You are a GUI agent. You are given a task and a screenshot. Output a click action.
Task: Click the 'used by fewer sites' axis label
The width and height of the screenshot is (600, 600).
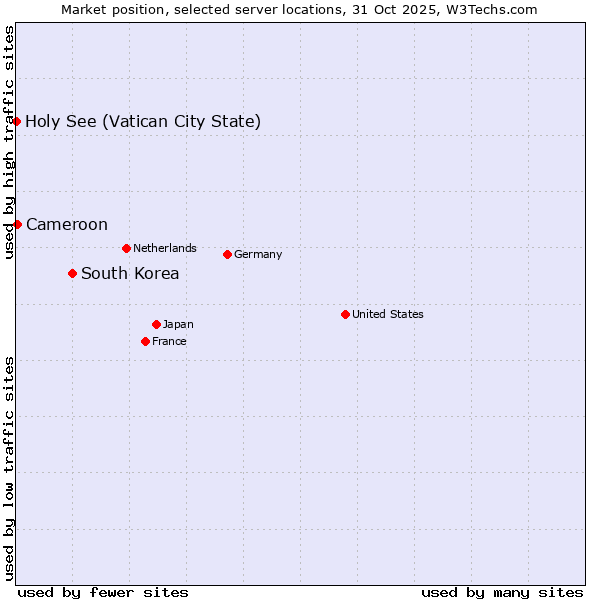[103, 592]
